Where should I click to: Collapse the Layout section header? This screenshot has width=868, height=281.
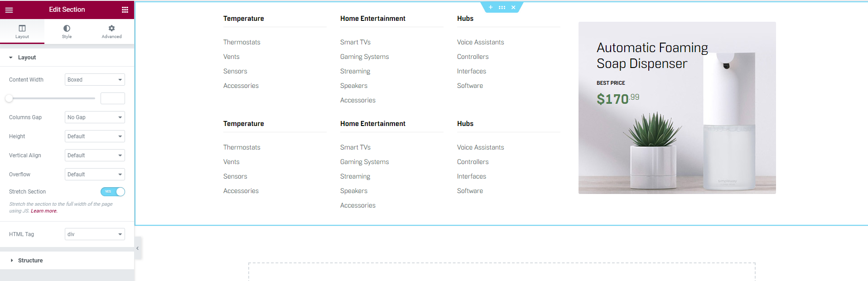click(27, 58)
